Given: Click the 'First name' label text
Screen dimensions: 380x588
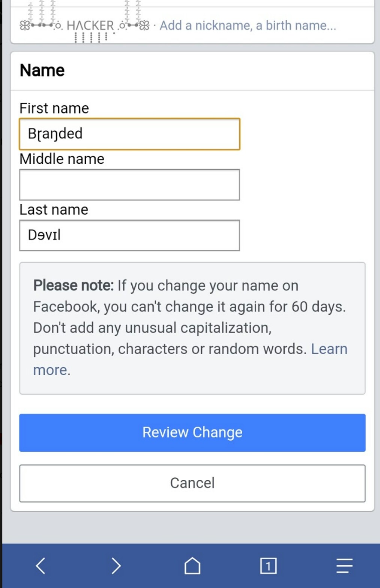Looking at the screenshot, I should [54, 108].
